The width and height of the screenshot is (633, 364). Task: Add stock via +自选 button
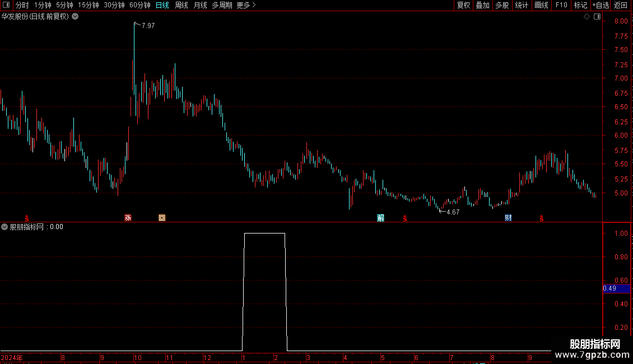[601, 5]
